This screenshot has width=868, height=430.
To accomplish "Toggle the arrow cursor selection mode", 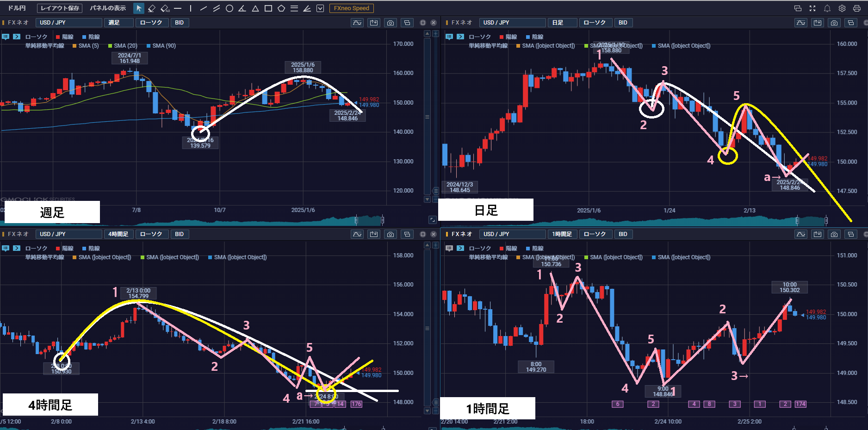I will click(139, 8).
